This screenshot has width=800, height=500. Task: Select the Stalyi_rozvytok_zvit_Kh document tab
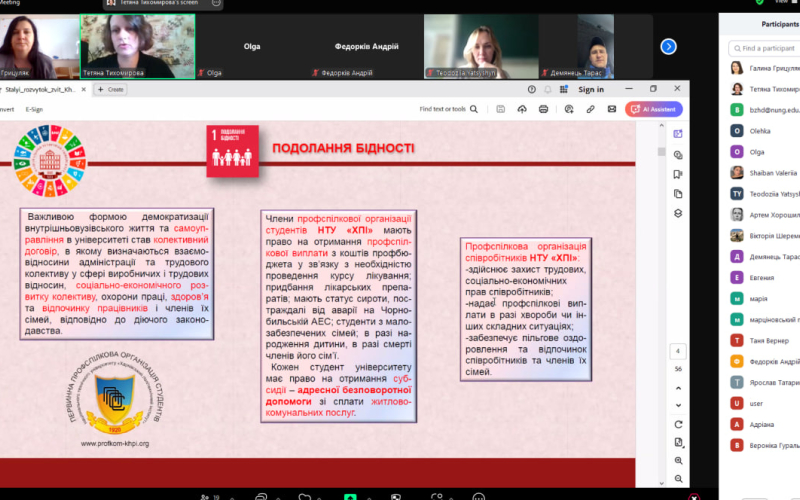[40, 89]
